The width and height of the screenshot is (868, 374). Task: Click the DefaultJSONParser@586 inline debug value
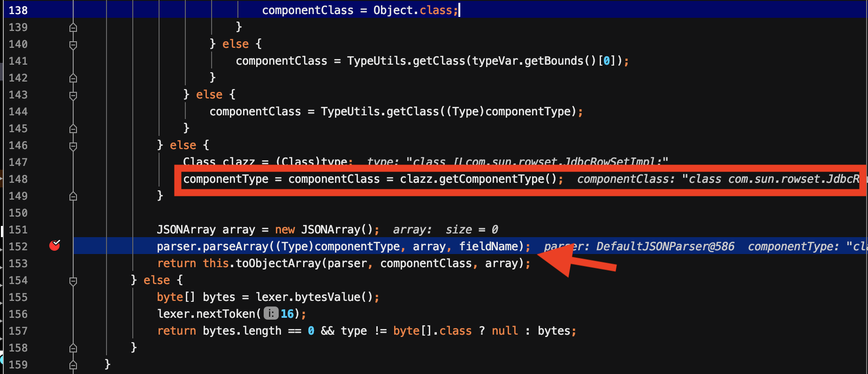[x=665, y=247]
